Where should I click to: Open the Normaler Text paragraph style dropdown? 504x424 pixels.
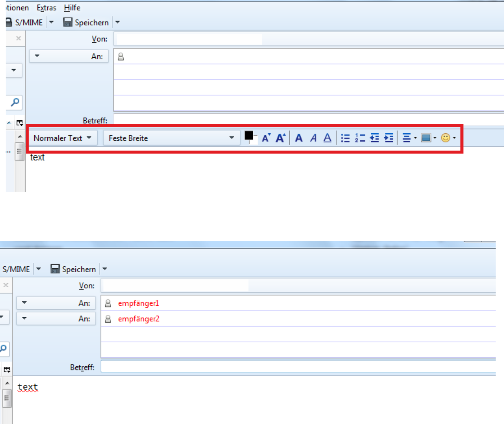(62, 138)
